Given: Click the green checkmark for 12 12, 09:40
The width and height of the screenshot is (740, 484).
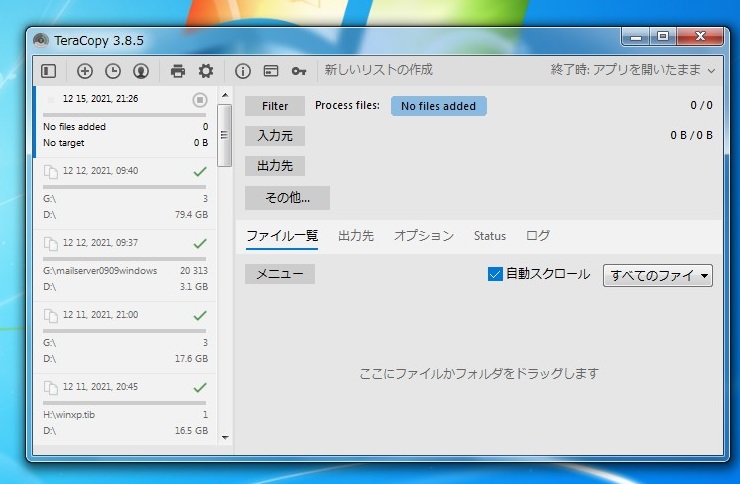Looking at the screenshot, I should [200, 171].
